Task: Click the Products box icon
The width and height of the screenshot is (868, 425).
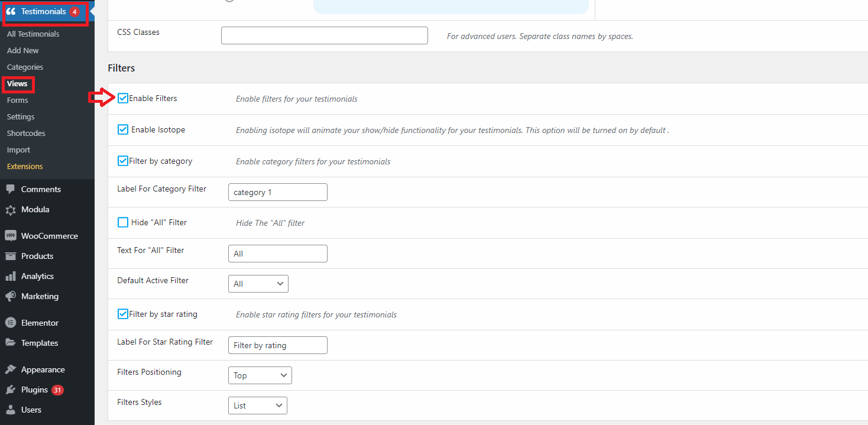Action: (11, 256)
